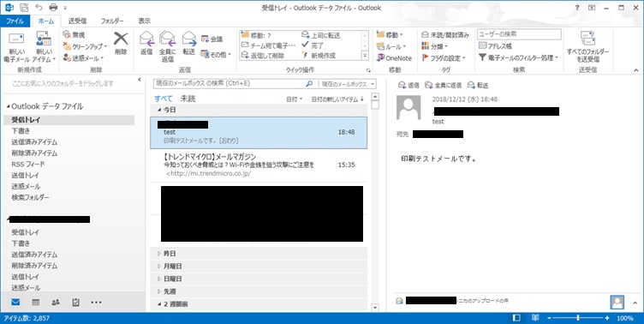Switch to Calendar view in navigation bar

pyautogui.click(x=36, y=303)
